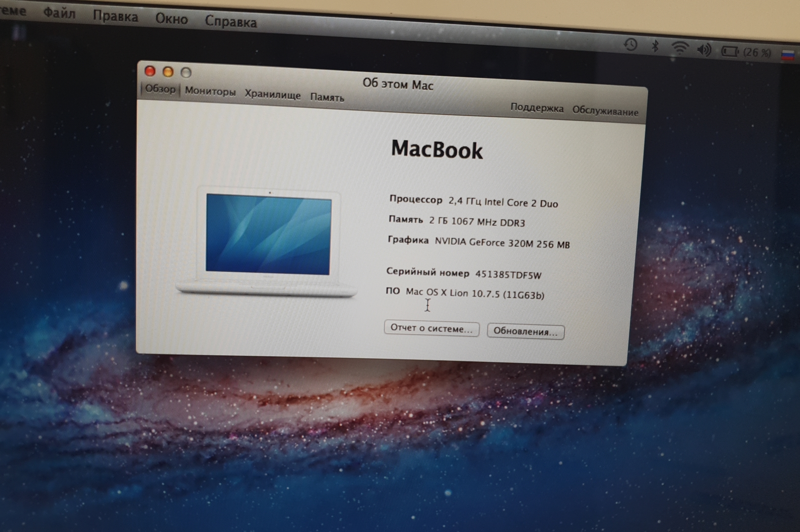Open the Окно menu
This screenshot has height=532, width=800.
pos(171,19)
